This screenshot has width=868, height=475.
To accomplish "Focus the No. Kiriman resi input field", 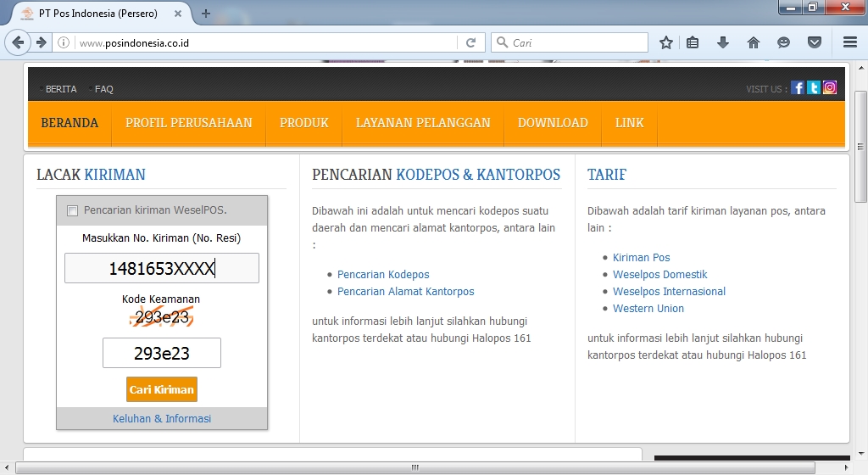I will point(162,268).
